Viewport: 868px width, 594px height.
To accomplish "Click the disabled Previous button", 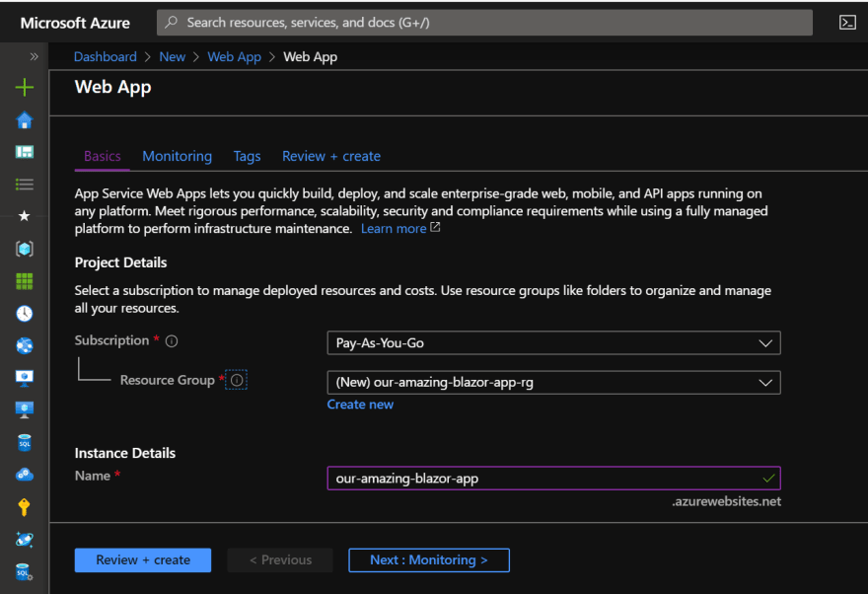I will pyautogui.click(x=281, y=560).
